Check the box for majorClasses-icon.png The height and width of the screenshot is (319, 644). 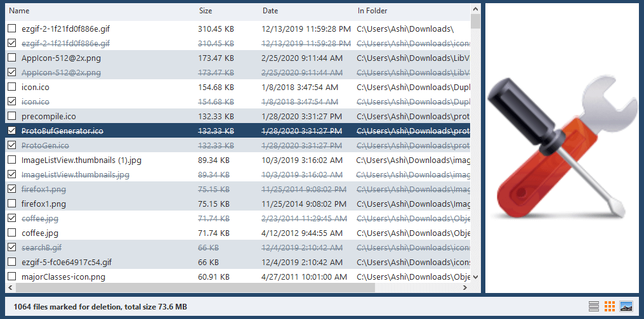click(x=12, y=277)
